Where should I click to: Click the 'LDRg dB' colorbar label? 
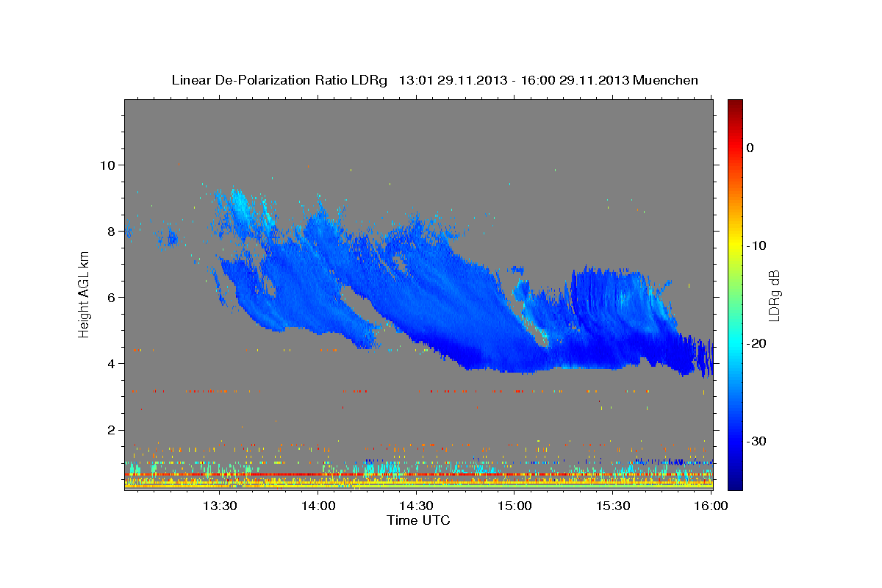(x=773, y=295)
